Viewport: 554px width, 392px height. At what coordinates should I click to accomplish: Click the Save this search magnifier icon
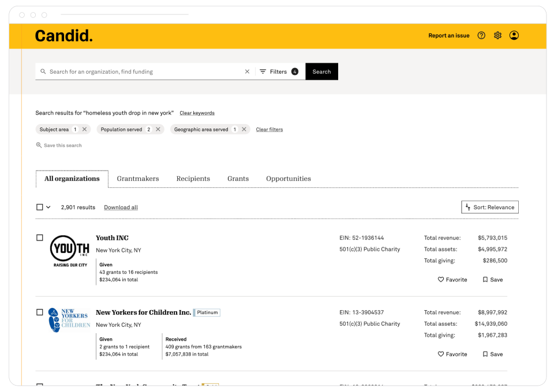[x=39, y=145]
